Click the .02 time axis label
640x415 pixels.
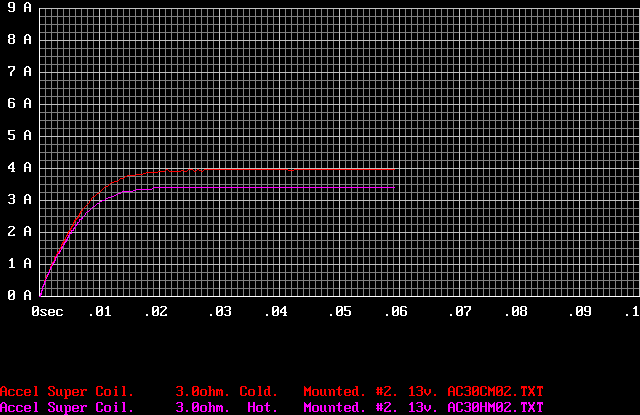[156, 312]
